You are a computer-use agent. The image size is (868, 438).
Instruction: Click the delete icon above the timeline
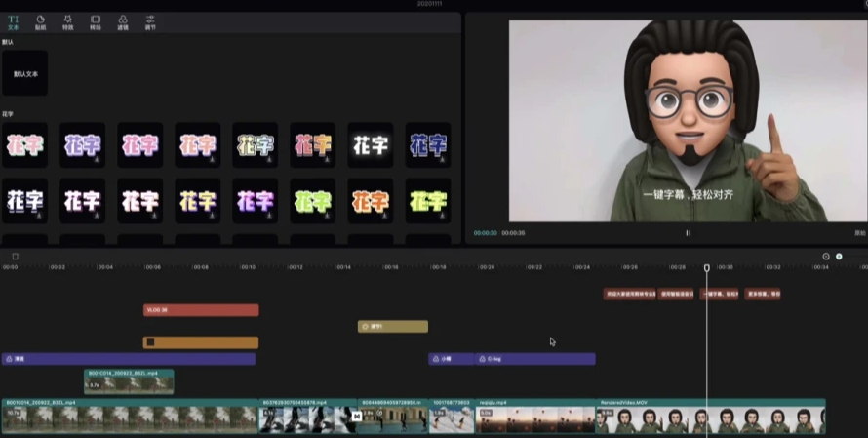15,257
